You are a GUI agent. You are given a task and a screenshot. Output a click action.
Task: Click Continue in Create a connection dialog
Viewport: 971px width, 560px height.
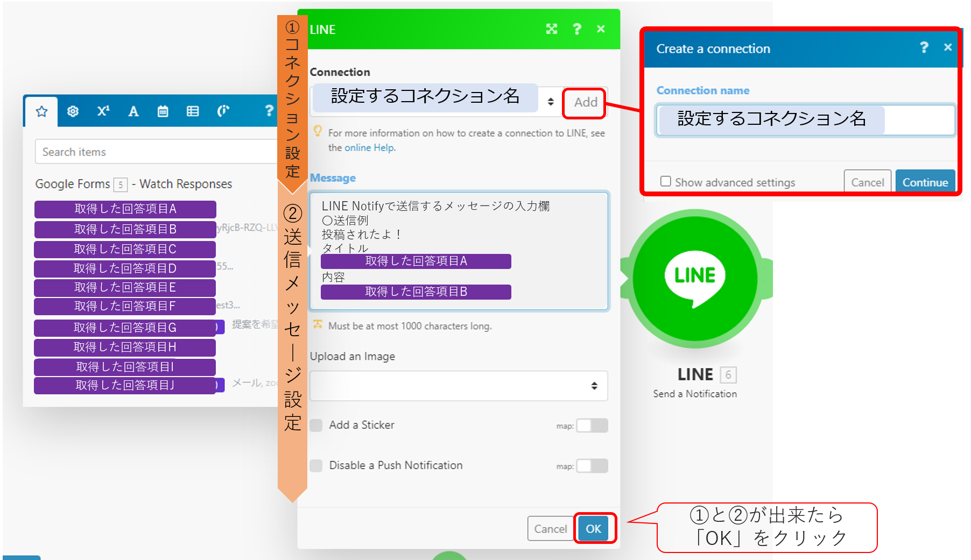point(925,182)
